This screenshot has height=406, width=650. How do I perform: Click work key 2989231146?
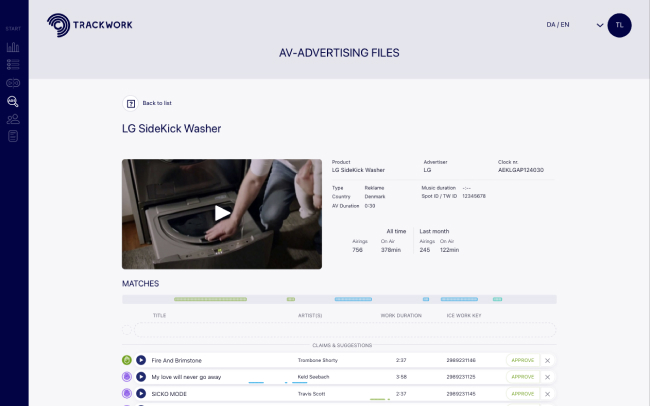[461, 360]
